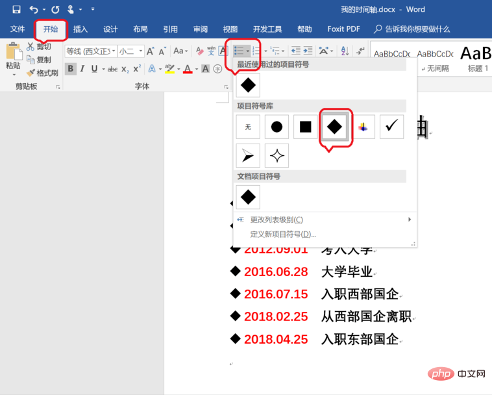Image resolution: width=492 pixels, height=395 pixels.
Task: Activate 格式刷 format painter
Action: coord(43,73)
